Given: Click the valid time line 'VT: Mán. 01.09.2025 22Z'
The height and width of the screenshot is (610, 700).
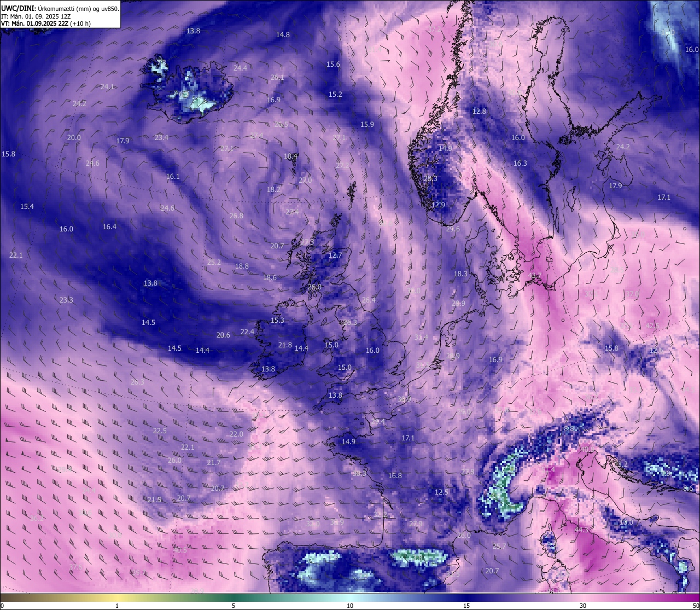Looking at the screenshot, I should (x=34, y=24).
